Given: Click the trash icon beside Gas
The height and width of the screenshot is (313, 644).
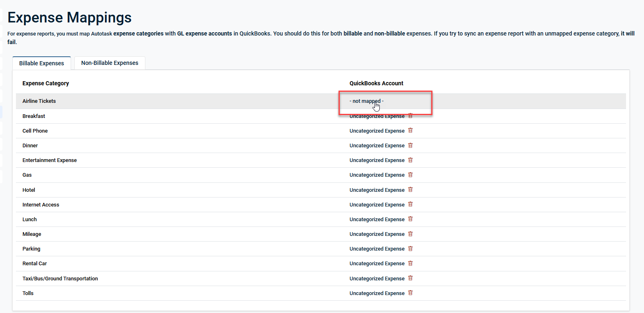Looking at the screenshot, I should click(x=410, y=175).
